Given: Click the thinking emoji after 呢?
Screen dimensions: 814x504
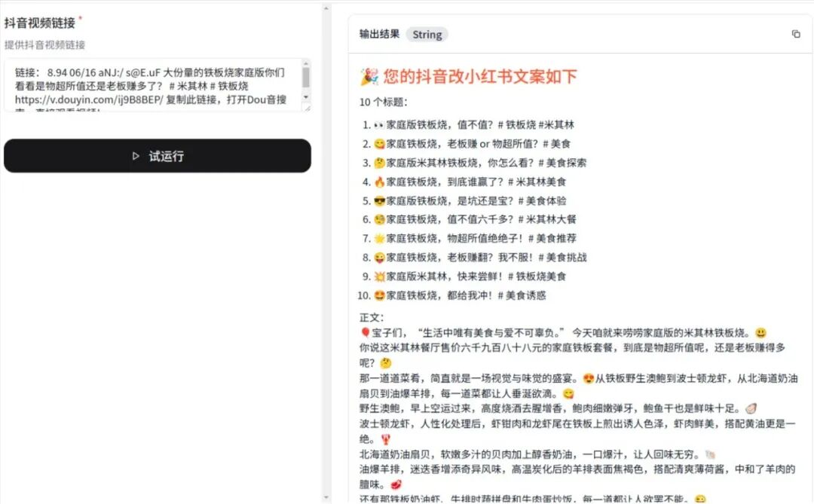Looking at the screenshot, I should pos(385,363).
